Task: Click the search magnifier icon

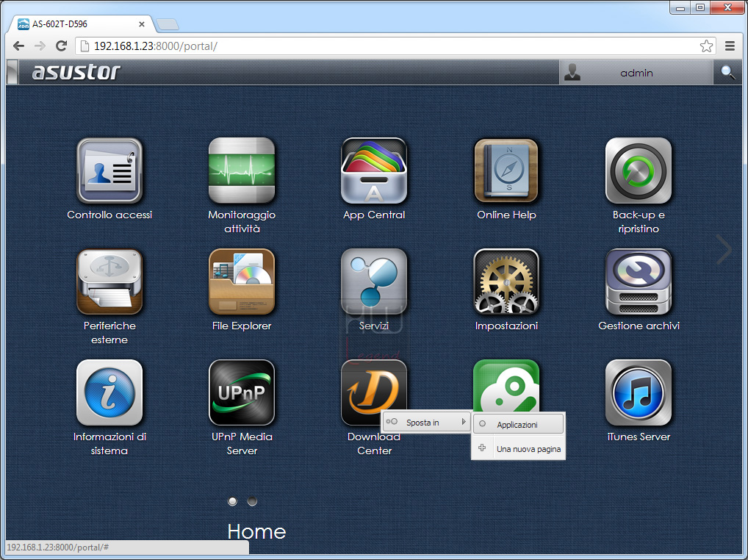Action: [x=727, y=73]
